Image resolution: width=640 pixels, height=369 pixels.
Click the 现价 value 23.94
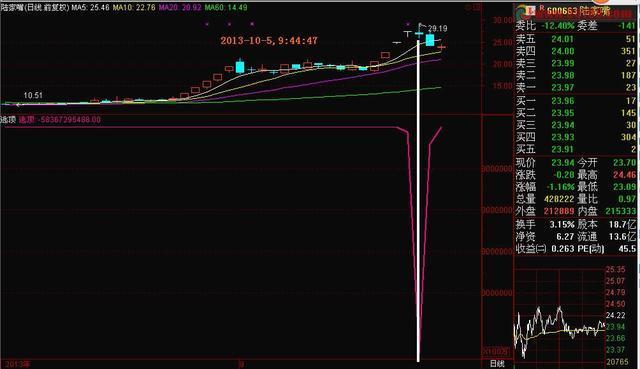point(562,163)
